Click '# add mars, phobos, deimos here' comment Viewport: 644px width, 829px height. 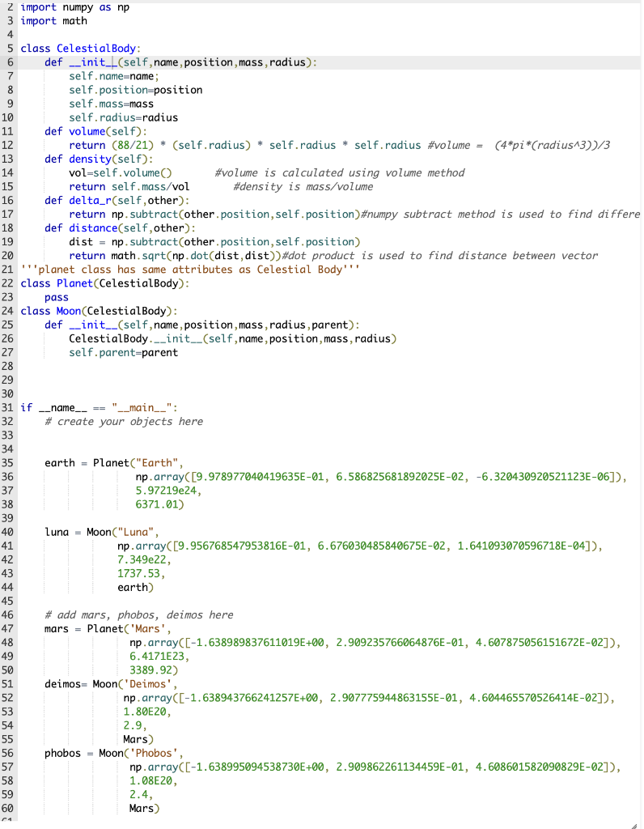tap(139, 615)
